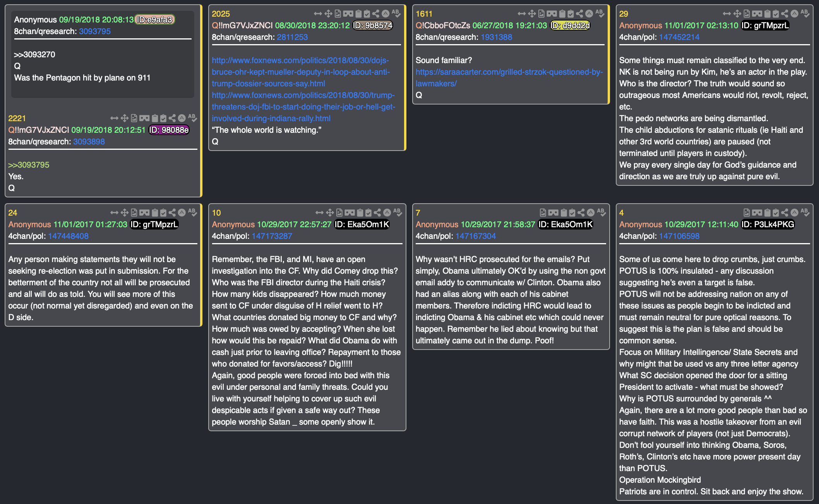Click the text "The whole world is watching."
Image resolution: width=819 pixels, height=504 pixels.
[267, 130]
